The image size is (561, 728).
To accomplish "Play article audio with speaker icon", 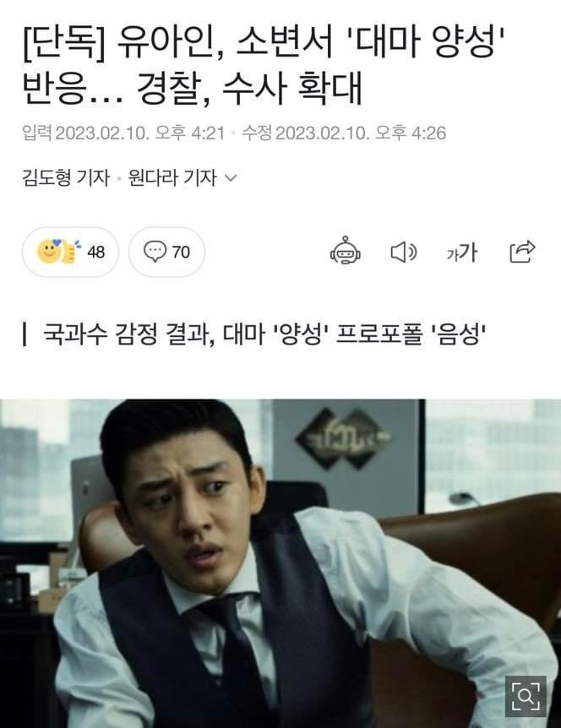I will click(x=403, y=253).
